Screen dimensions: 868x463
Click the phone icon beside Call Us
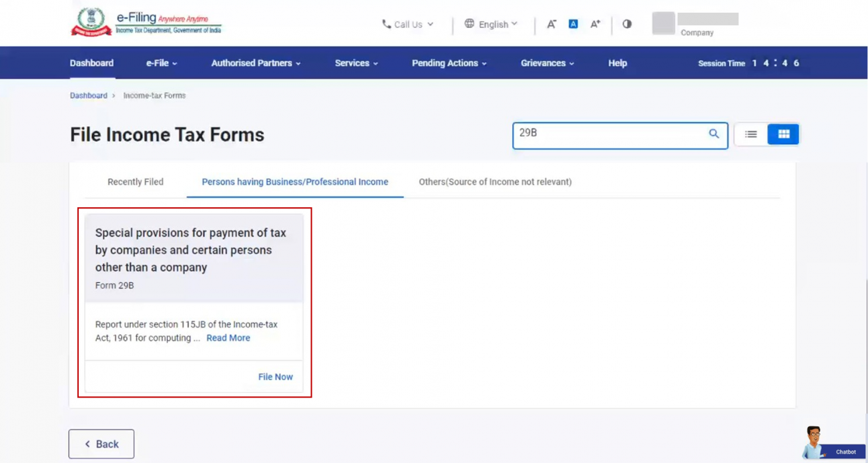(x=385, y=24)
